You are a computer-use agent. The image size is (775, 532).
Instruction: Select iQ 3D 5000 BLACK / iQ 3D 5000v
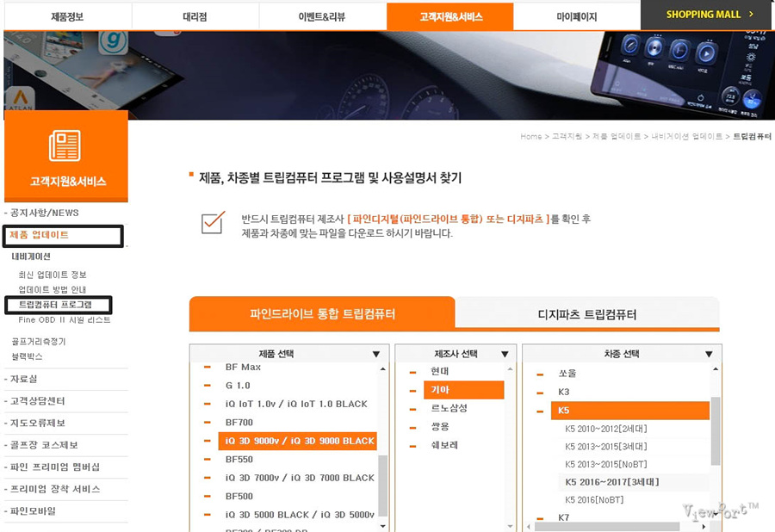[300, 515]
